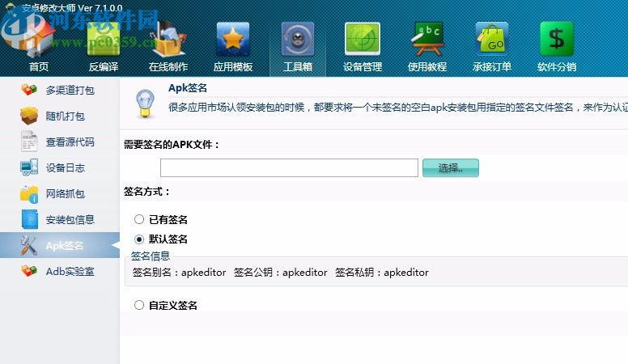The image size is (628, 364).
Task: Click the 软件分销 tab label
Action: coord(557,66)
